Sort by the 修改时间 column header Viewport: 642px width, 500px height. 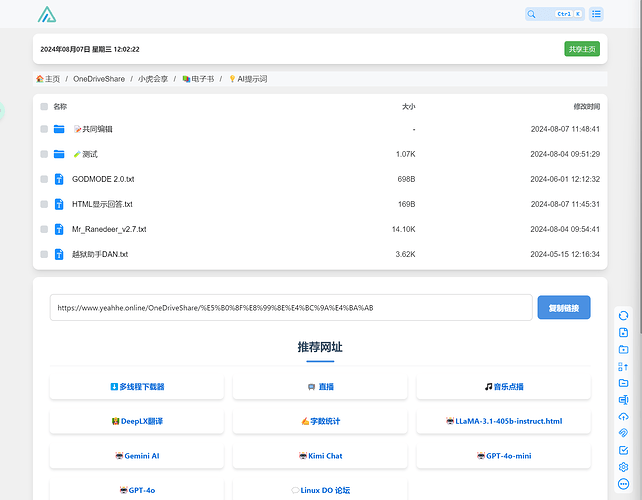(x=586, y=106)
